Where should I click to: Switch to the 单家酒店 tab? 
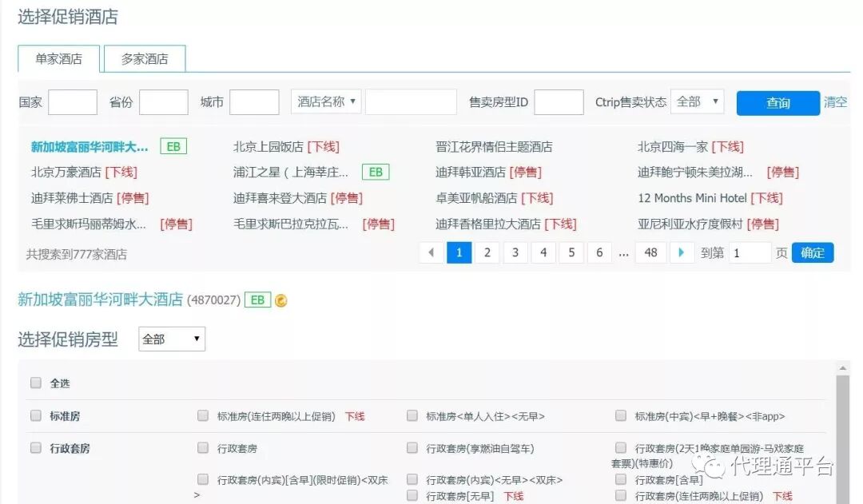coord(59,59)
